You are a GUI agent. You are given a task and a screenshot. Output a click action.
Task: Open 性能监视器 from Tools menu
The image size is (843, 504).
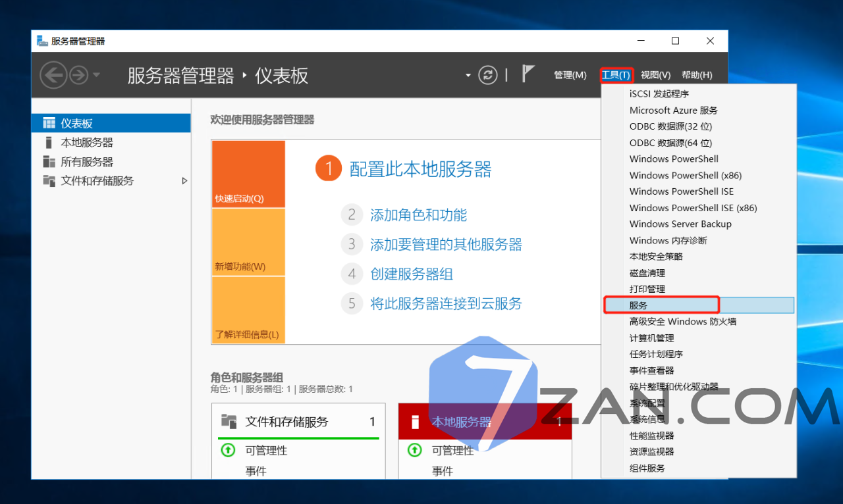click(x=699, y=436)
